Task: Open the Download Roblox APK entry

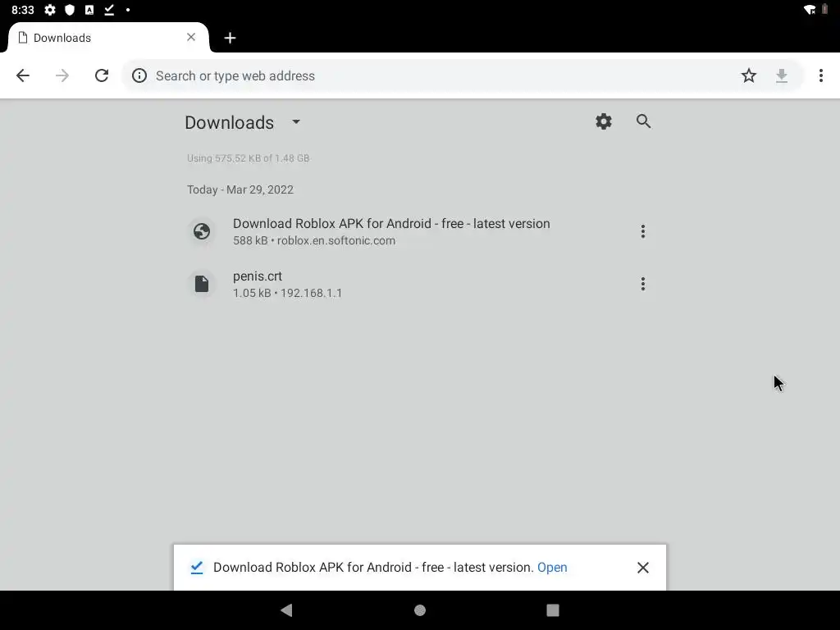Action: click(420, 231)
